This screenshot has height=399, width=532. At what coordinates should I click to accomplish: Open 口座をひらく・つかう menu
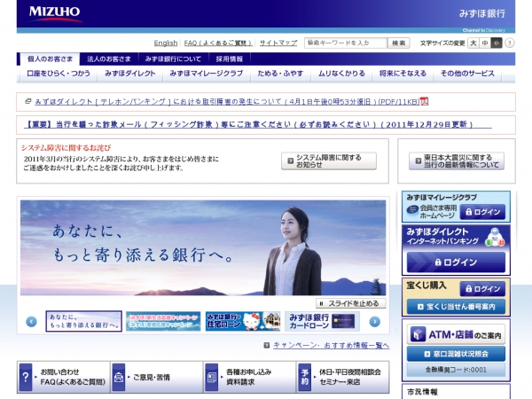tap(59, 74)
